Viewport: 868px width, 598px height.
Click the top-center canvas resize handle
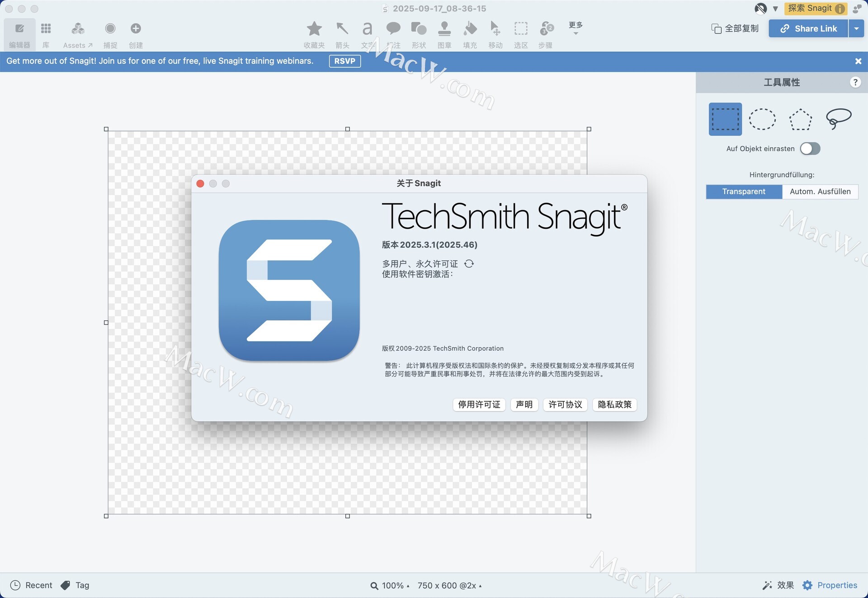347,129
